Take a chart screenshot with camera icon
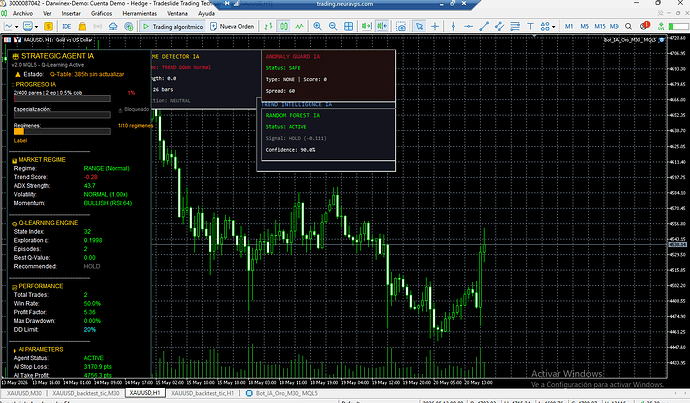Image resolution: width=690 pixels, height=403 pixels. coord(401,26)
